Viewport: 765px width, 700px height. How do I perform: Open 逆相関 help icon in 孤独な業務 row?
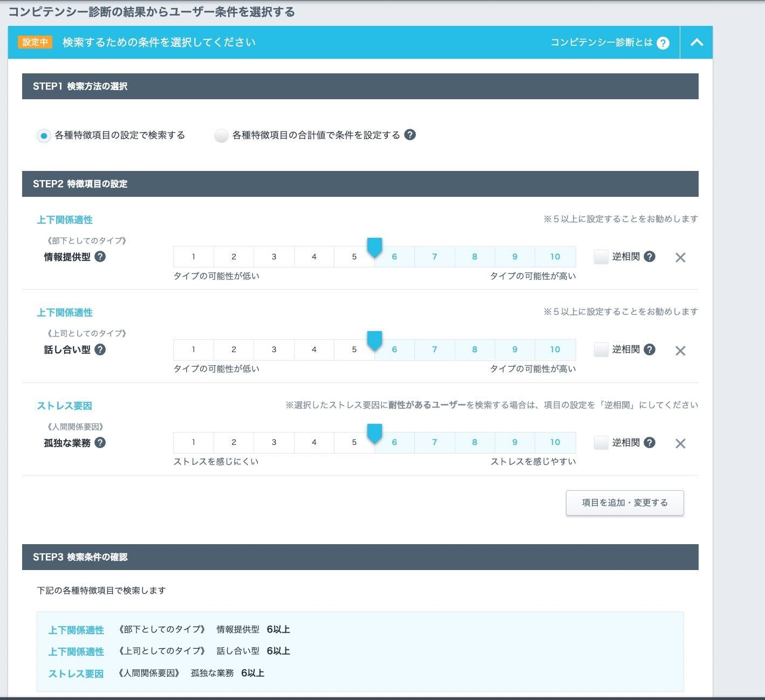point(650,443)
